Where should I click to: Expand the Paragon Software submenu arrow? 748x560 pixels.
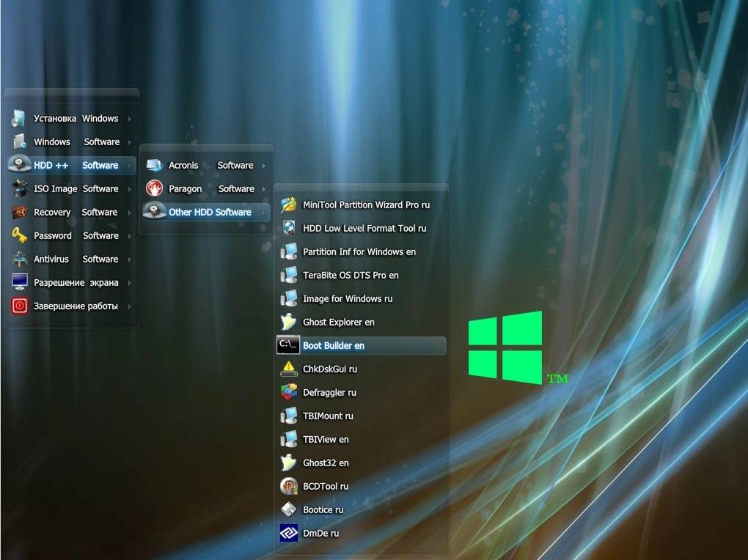click(x=264, y=189)
